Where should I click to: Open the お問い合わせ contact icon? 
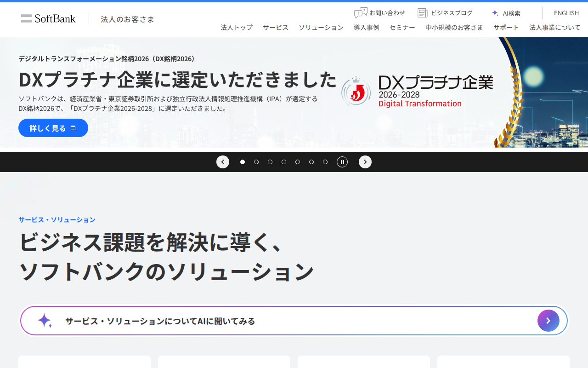click(x=361, y=13)
